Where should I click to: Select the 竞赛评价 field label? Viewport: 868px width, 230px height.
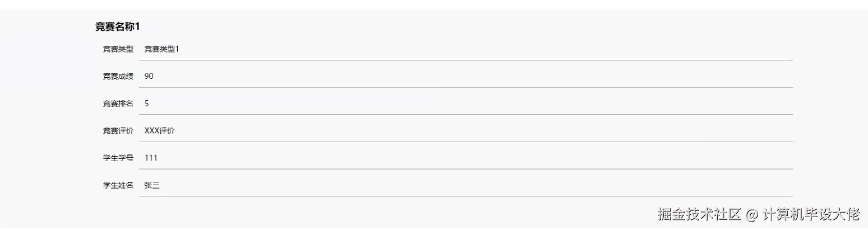click(118, 131)
